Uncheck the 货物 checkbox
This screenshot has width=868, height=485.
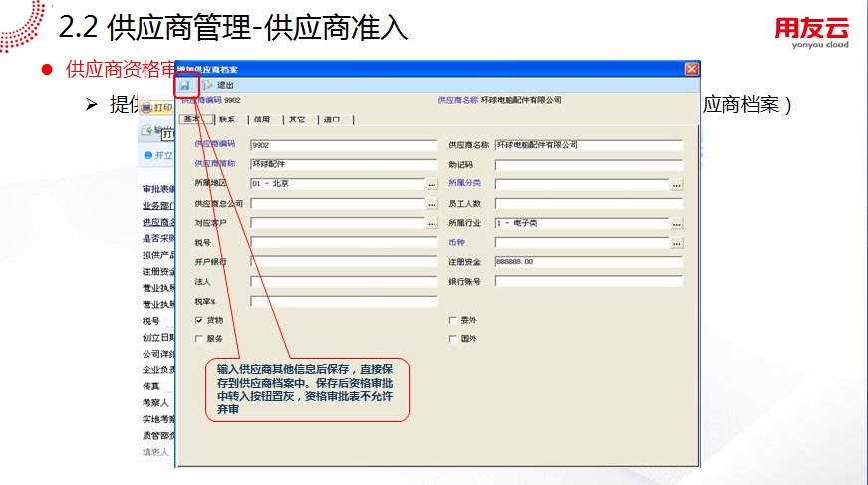point(199,321)
